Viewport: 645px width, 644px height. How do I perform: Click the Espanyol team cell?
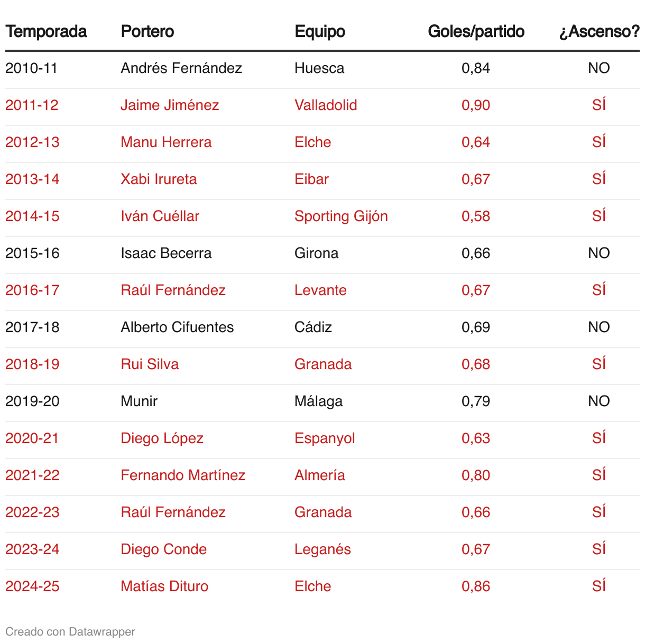325,438
